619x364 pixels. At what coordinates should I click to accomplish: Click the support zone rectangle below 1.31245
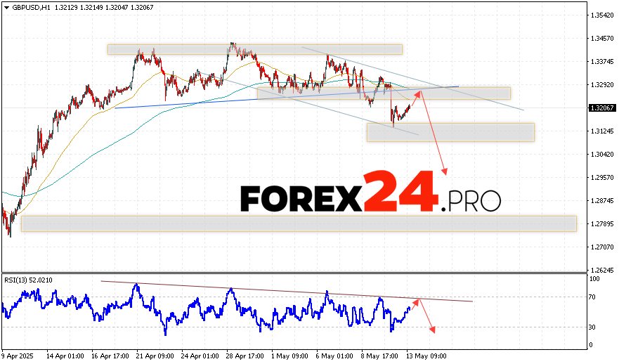pos(450,132)
